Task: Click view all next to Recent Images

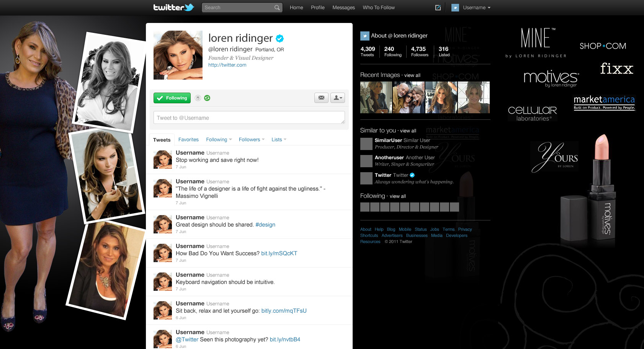Action: point(412,75)
